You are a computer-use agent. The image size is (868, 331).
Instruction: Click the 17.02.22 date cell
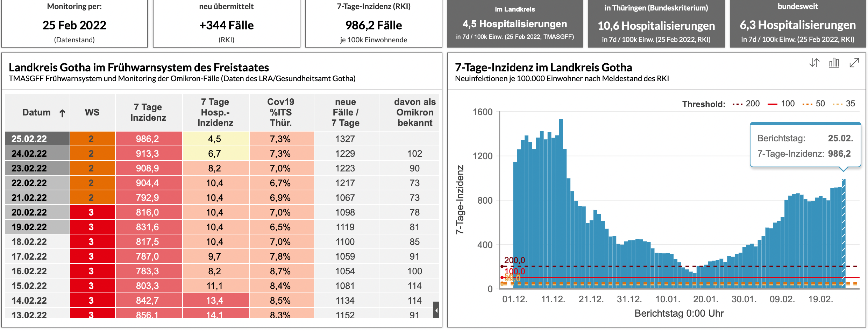click(38, 256)
